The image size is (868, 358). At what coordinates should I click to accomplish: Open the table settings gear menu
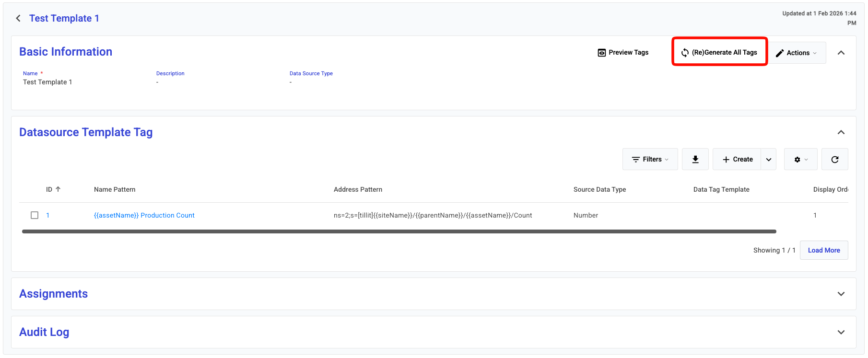800,159
